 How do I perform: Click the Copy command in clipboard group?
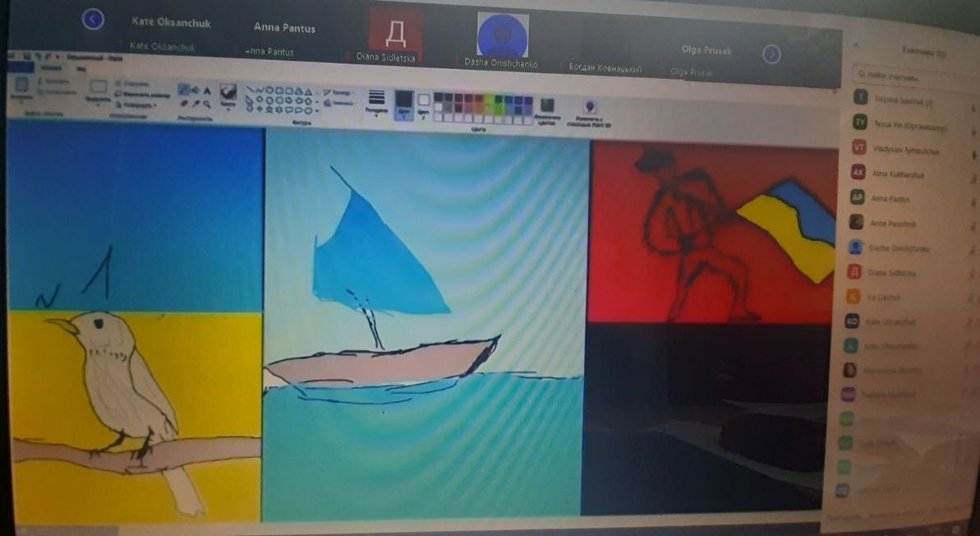click(58, 92)
